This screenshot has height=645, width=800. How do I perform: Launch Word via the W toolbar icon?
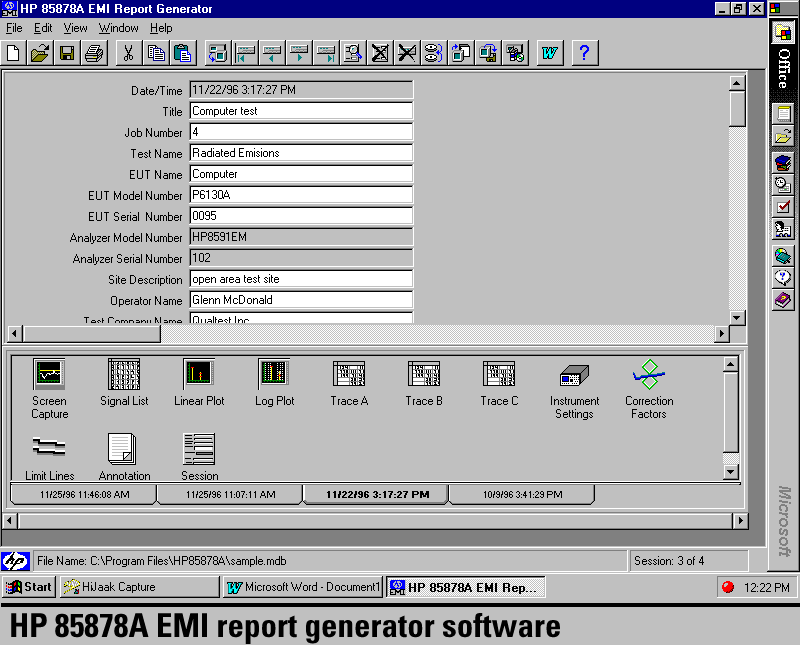[549, 53]
